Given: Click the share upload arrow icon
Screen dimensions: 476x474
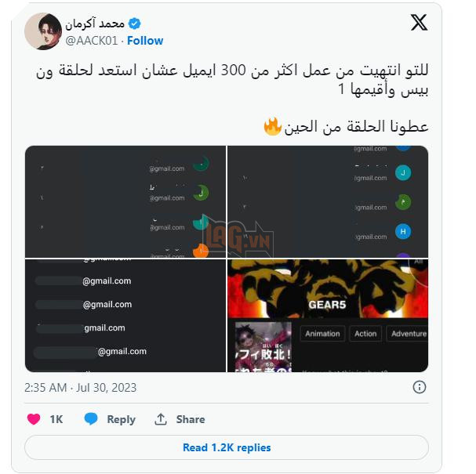Looking at the screenshot, I should pos(161,419).
